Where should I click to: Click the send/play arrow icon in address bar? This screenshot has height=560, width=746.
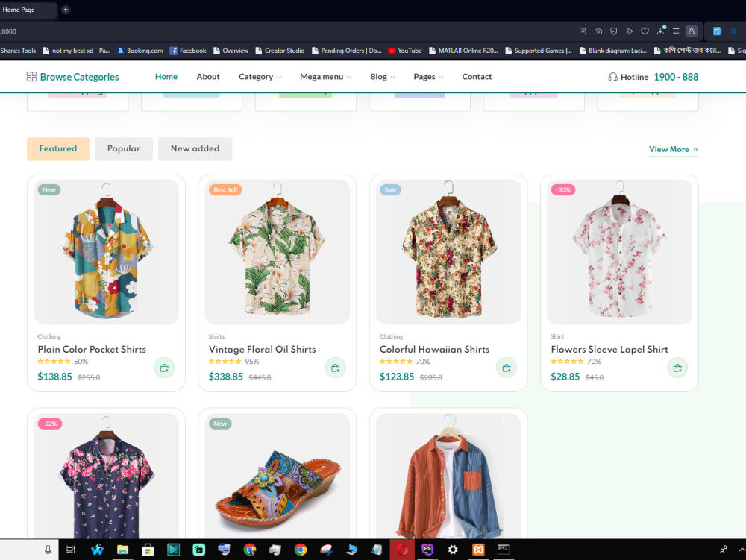[x=630, y=31]
